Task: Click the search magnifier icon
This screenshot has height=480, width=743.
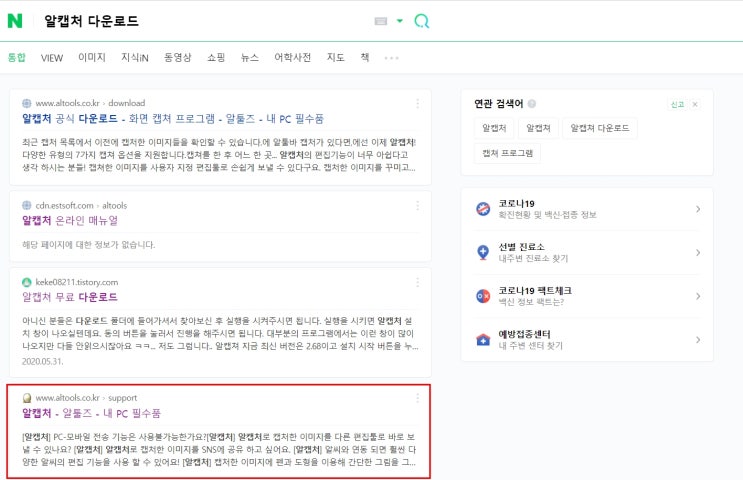Action: point(421,21)
